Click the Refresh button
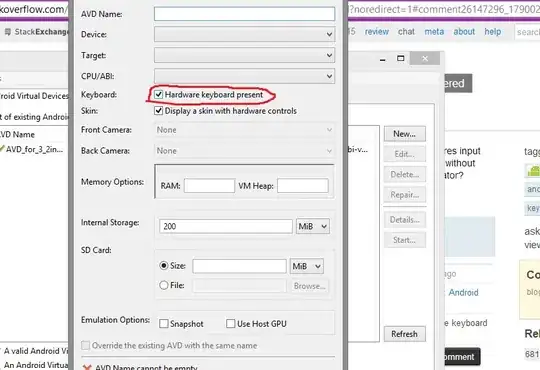 tap(405, 334)
